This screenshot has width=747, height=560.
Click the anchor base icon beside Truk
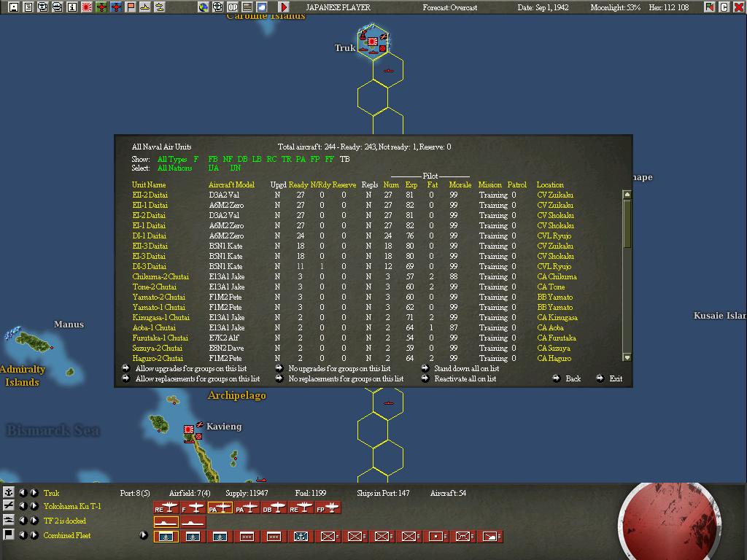pyautogui.click(x=8, y=492)
